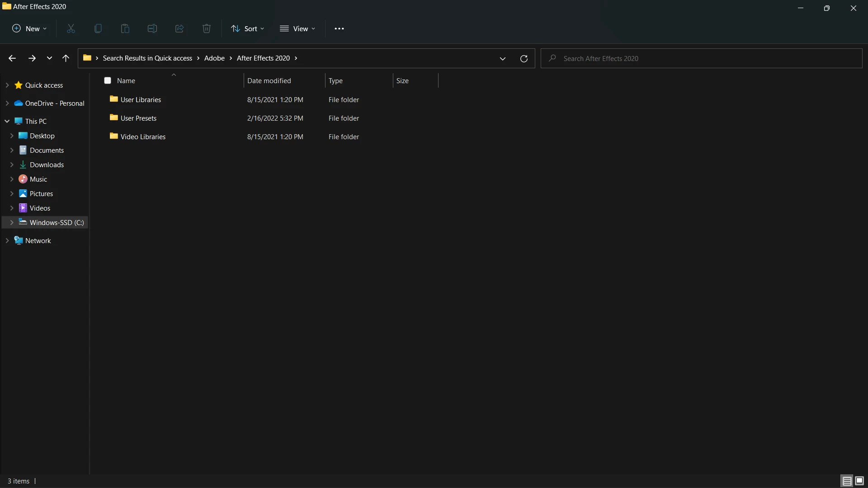Click the Share icon in toolbar
This screenshot has width=868, height=488.
(179, 28)
